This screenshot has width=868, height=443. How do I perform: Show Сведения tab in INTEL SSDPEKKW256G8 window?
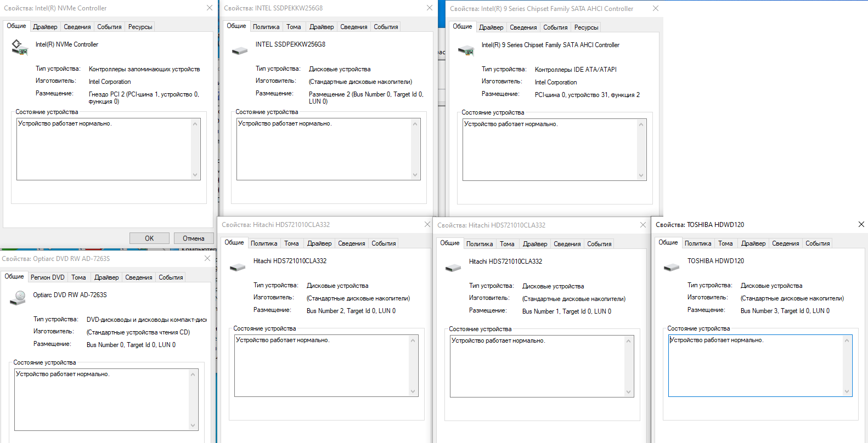[x=354, y=27]
